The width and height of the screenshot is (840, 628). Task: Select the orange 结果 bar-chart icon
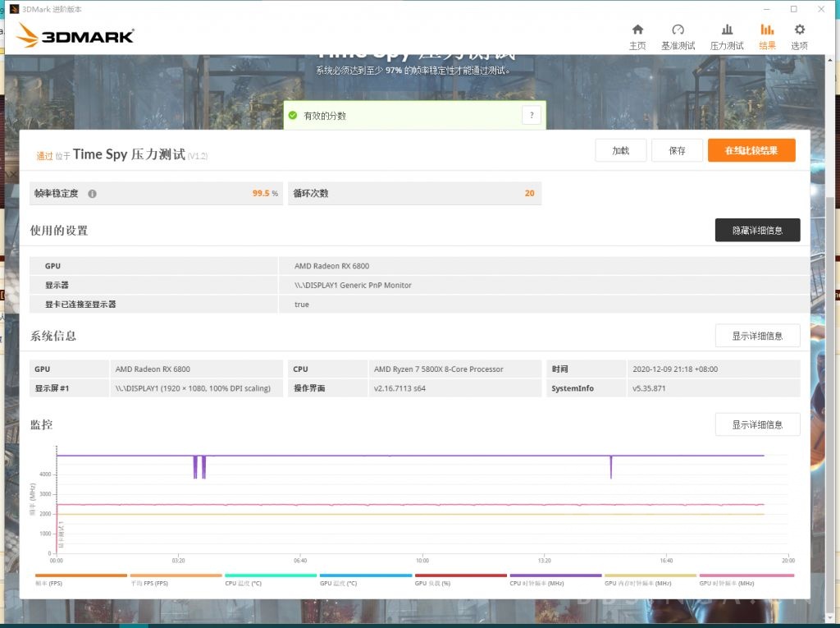click(x=766, y=36)
